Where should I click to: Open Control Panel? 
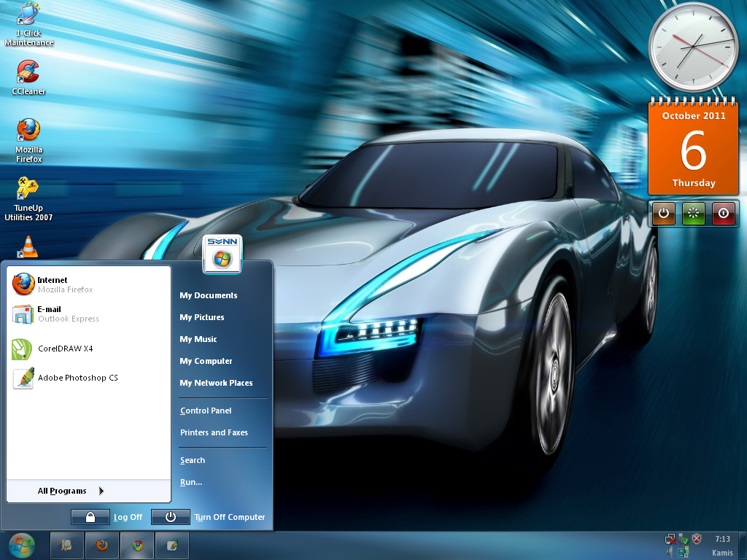point(206,411)
